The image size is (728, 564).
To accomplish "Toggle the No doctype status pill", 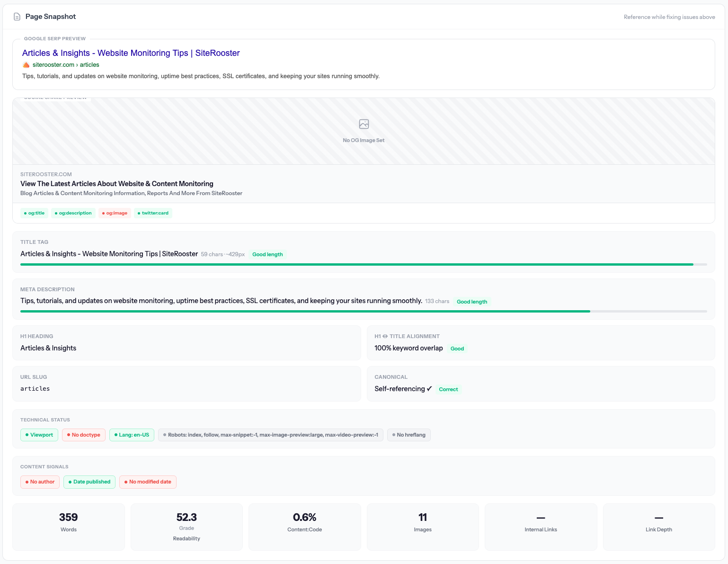I will [x=83, y=435].
